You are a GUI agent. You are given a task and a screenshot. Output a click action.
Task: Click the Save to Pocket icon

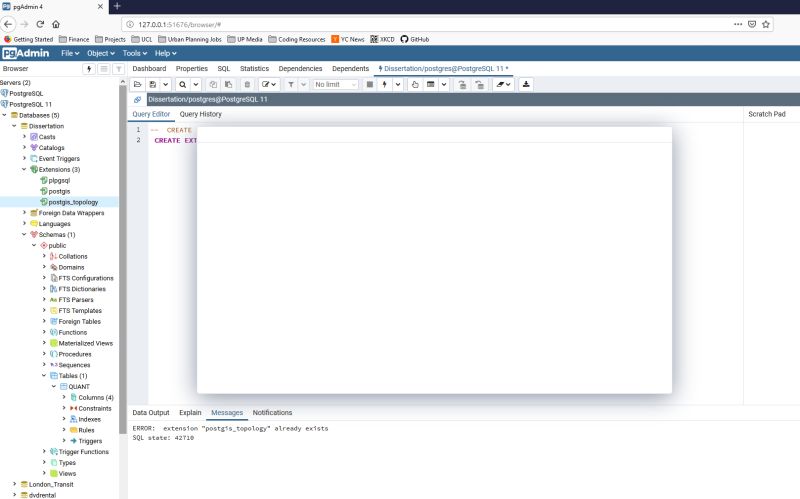[752, 24]
